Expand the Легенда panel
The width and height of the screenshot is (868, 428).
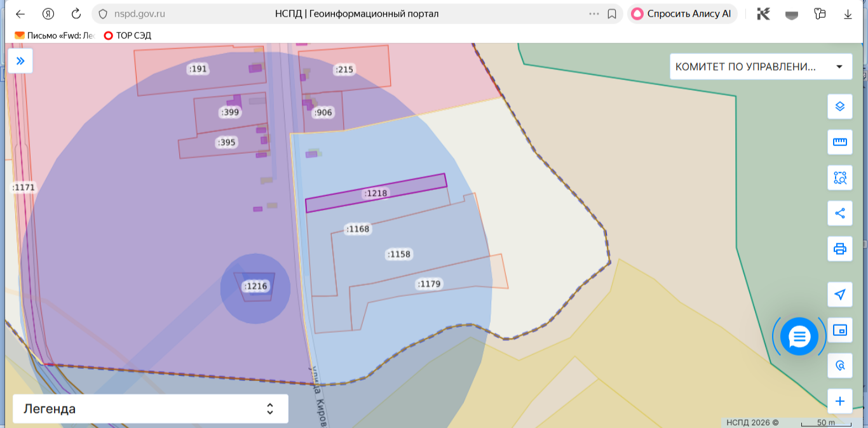click(151, 409)
